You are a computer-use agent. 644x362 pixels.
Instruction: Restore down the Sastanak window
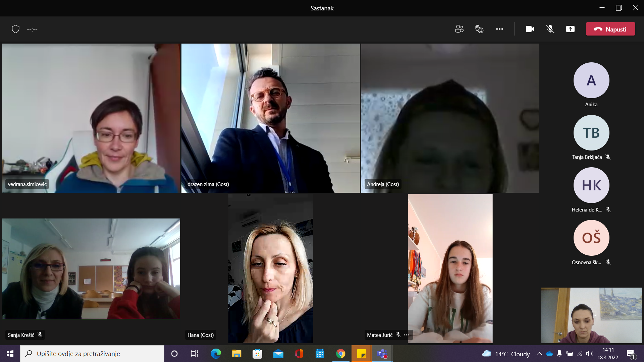pyautogui.click(x=619, y=8)
